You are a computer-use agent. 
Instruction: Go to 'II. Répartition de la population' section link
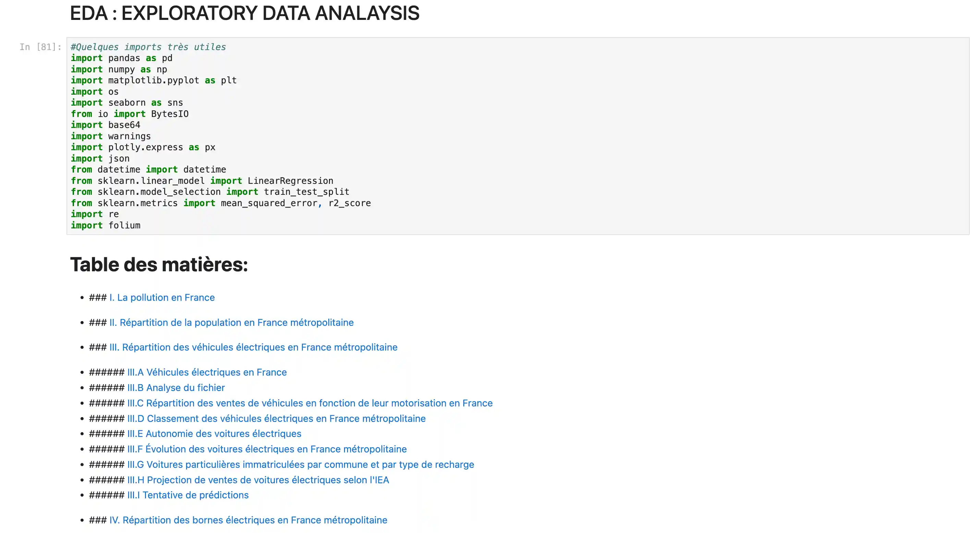point(231,322)
